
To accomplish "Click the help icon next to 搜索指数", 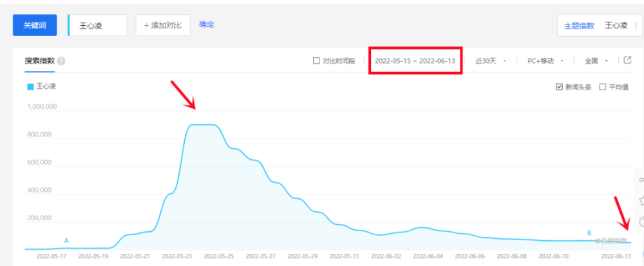I will coord(61,61).
